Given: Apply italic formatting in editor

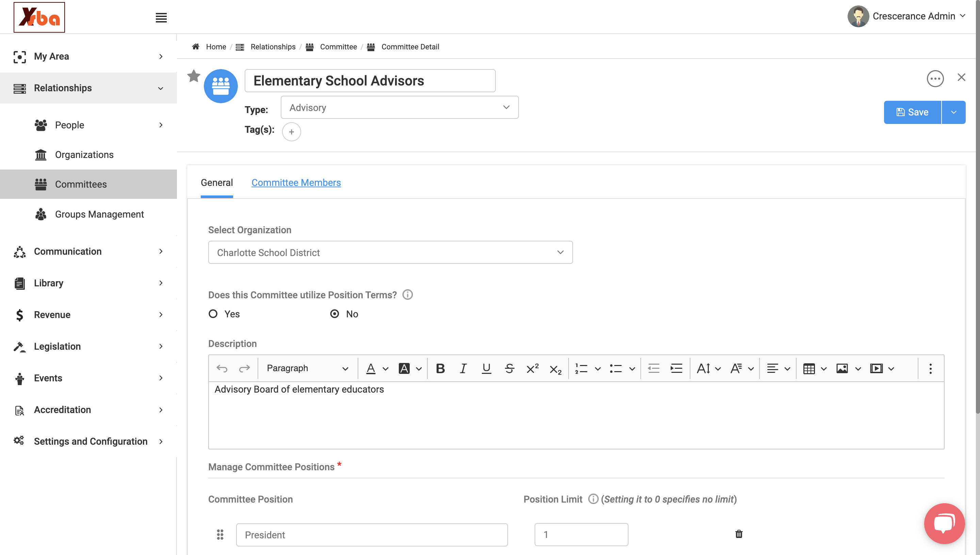Looking at the screenshot, I should point(463,368).
